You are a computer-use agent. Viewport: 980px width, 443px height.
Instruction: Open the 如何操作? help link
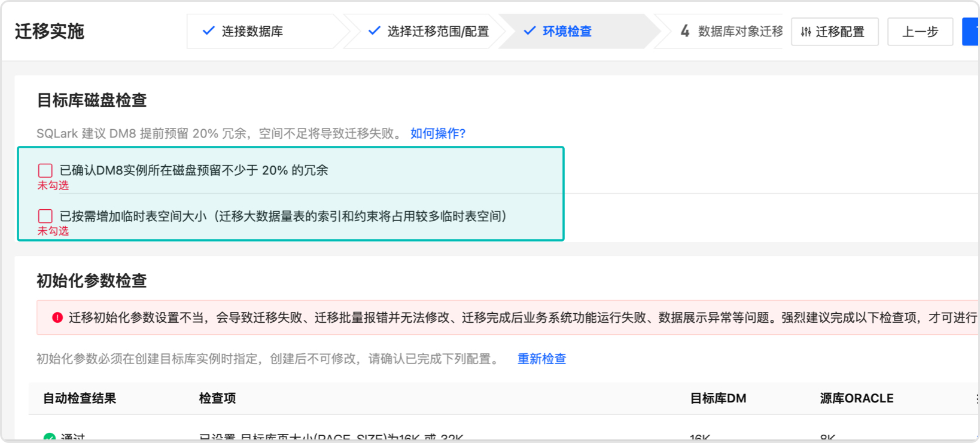(438, 133)
